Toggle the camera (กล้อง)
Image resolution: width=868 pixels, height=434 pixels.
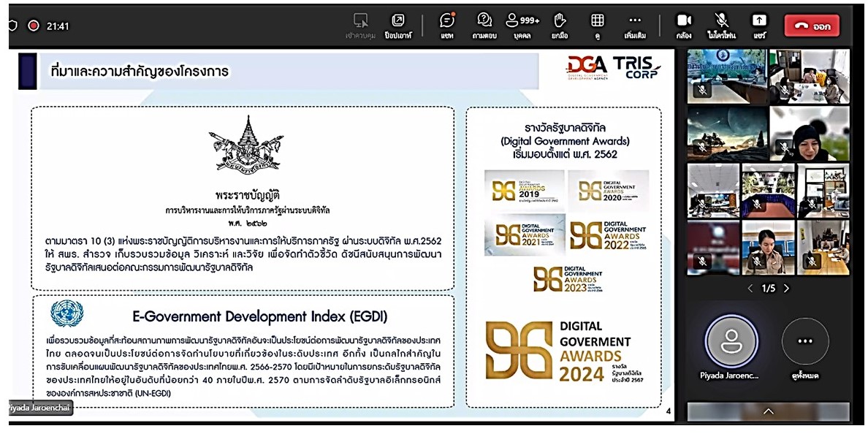coord(684,26)
